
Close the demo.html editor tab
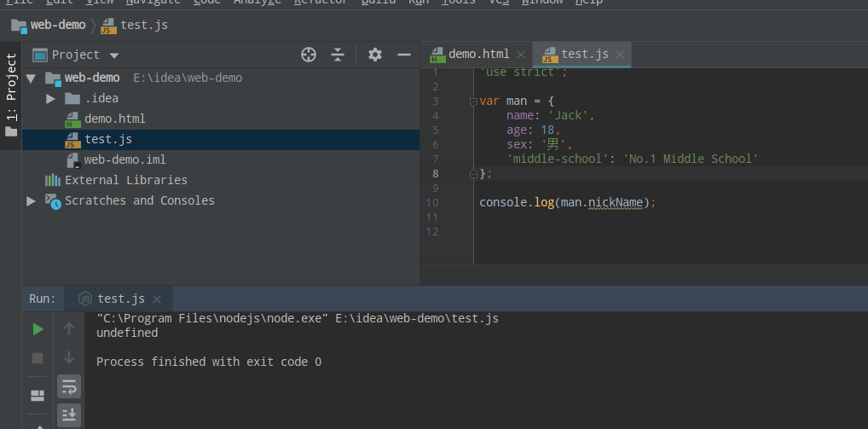pos(520,55)
